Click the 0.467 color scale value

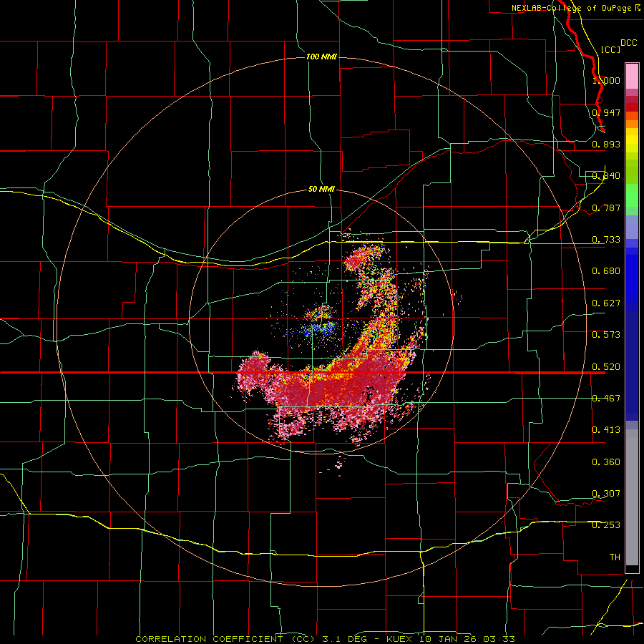tap(606, 399)
